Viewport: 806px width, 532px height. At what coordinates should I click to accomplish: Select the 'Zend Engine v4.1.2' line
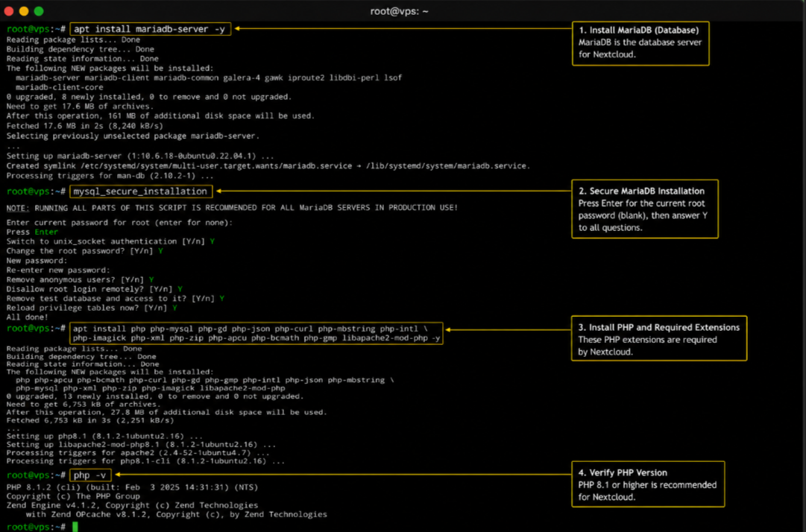[x=132, y=505]
